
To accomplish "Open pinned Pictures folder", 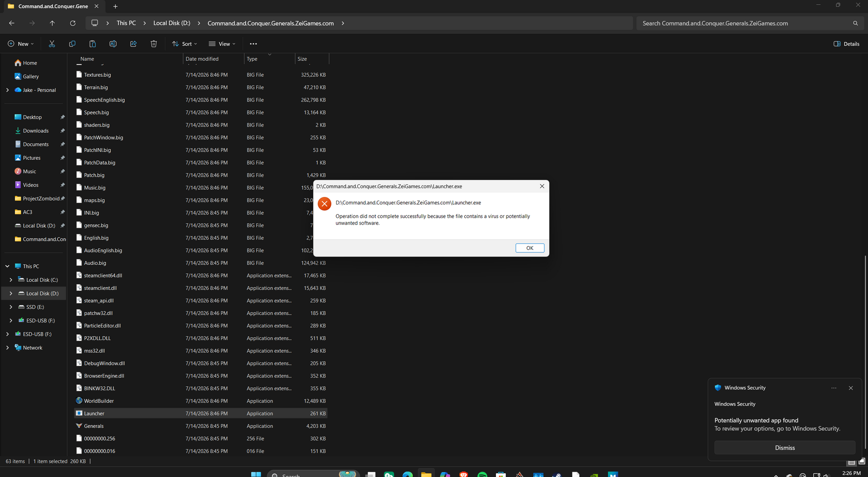I will (32, 158).
